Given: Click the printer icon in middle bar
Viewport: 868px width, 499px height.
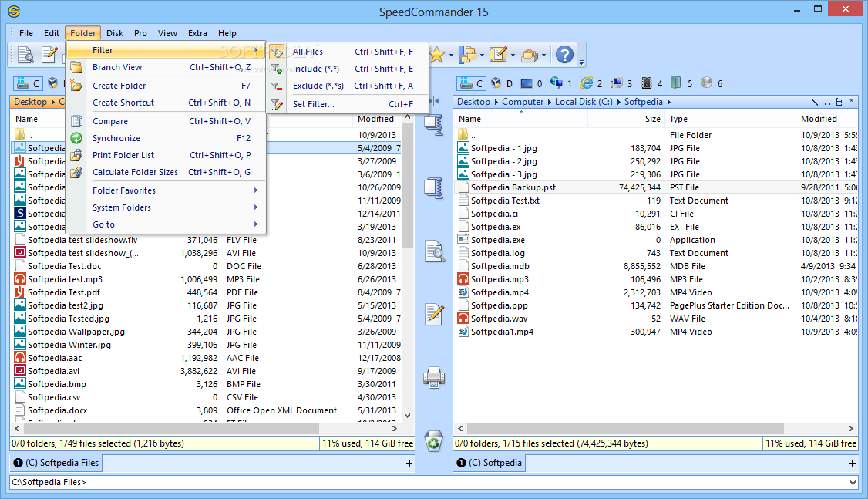Looking at the screenshot, I should 434,378.
